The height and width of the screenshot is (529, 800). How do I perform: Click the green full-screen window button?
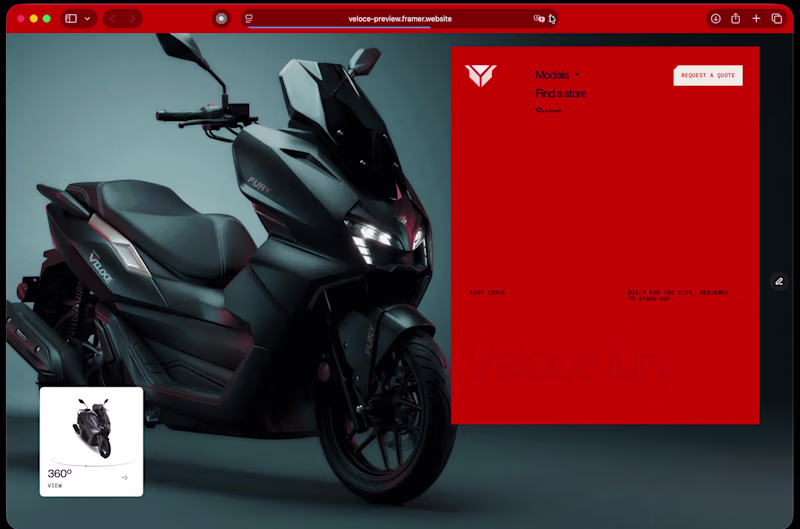(x=47, y=19)
